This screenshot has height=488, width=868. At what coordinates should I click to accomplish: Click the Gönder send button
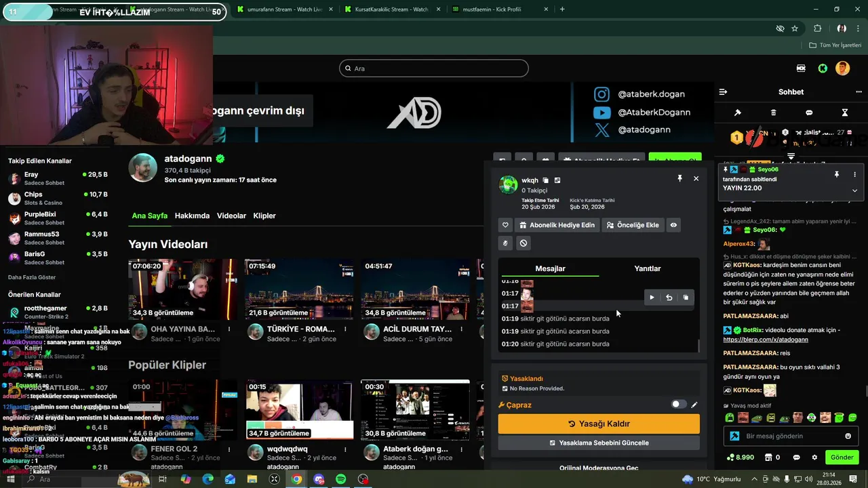[842, 457]
